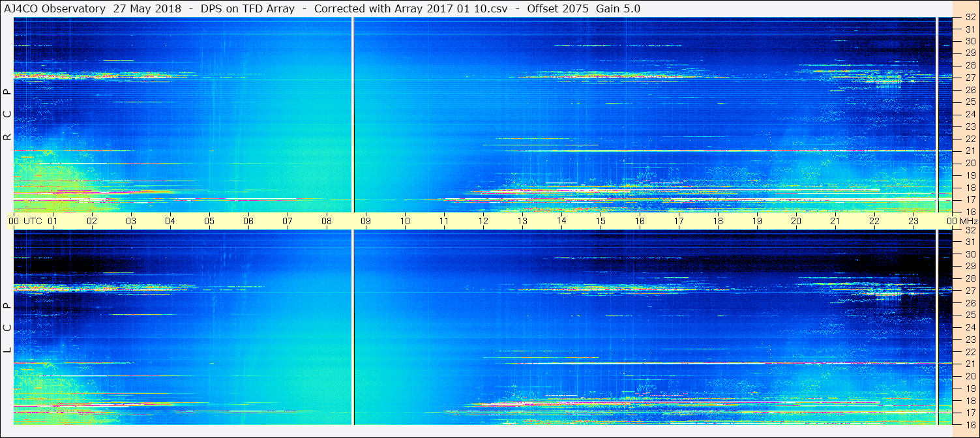Jump to hour 19 on time axis

pyautogui.click(x=757, y=221)
